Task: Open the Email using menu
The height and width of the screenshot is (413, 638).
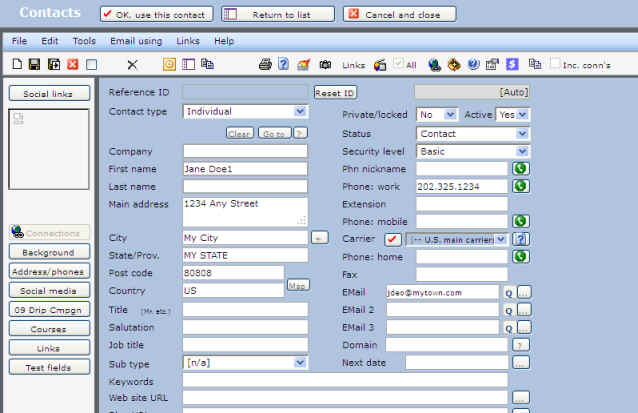Action: (x=136, y=41)
